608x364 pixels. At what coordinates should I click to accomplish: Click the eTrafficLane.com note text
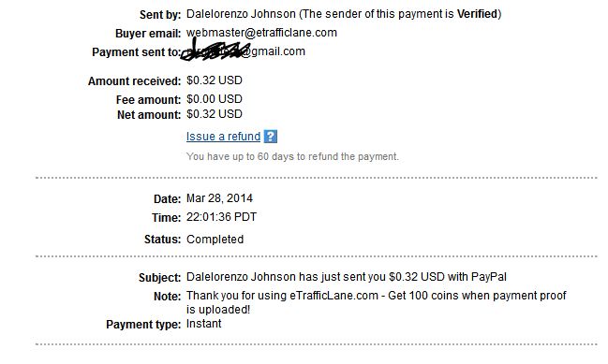click(376, 302)
